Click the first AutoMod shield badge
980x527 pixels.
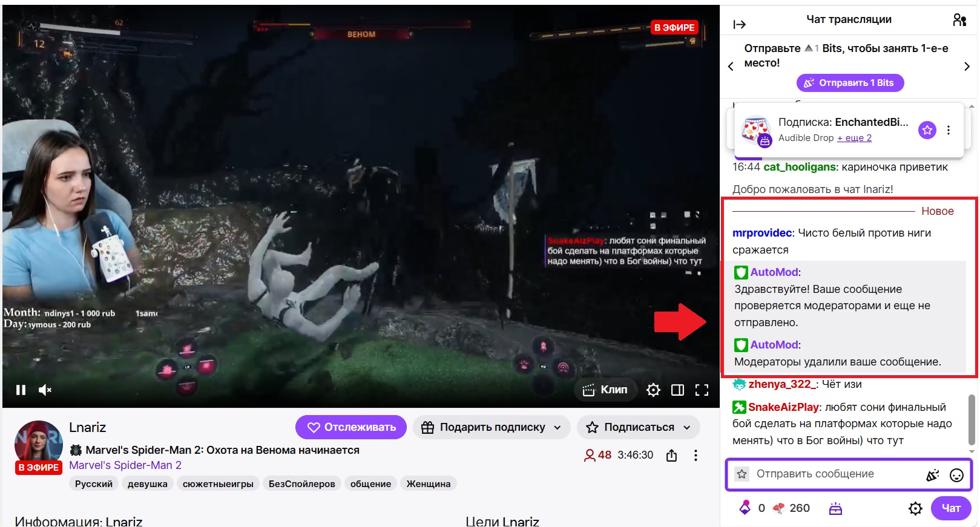click(x=741, y=273)
